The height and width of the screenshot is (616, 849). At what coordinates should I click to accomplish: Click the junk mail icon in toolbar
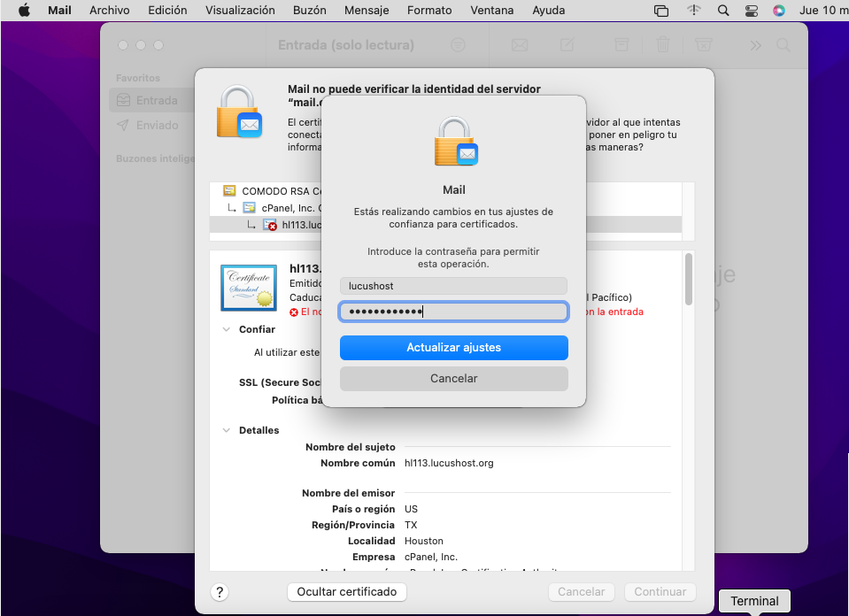click(703, 45)
